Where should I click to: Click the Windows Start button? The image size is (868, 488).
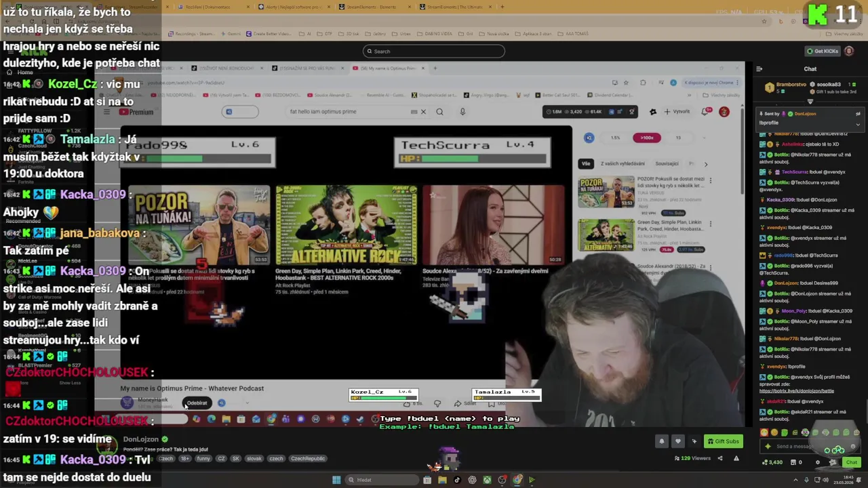tap(336, 480)
